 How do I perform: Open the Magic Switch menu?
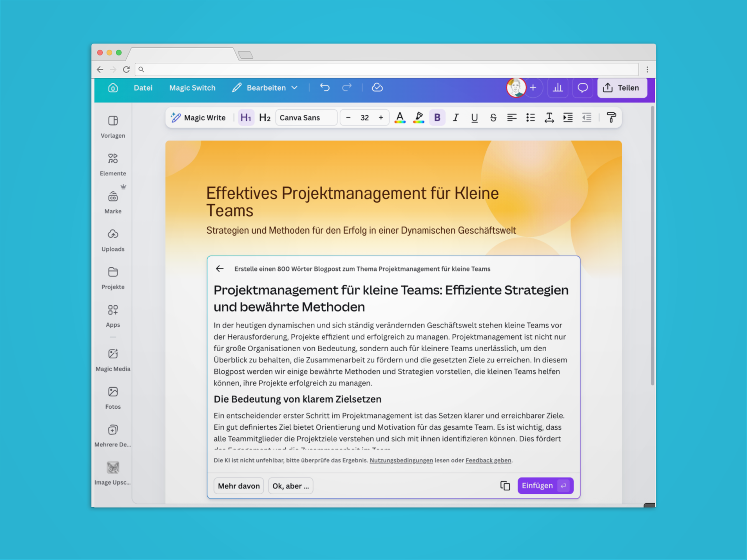coord(192,88)
